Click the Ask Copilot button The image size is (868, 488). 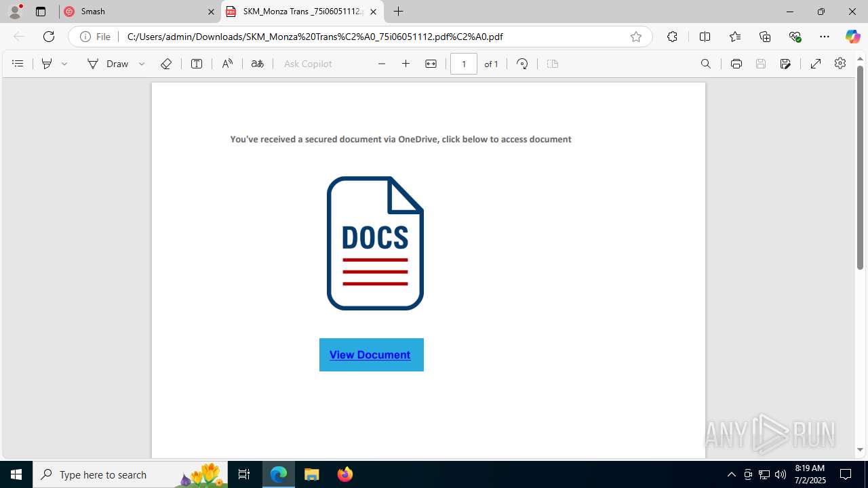point(308,64)
